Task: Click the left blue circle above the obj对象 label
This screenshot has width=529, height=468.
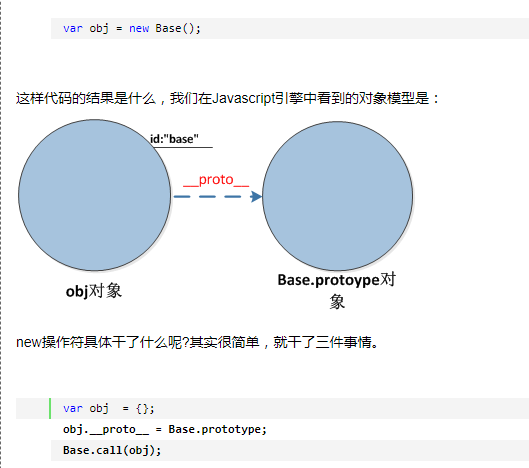Action: (x=94, y=195)
